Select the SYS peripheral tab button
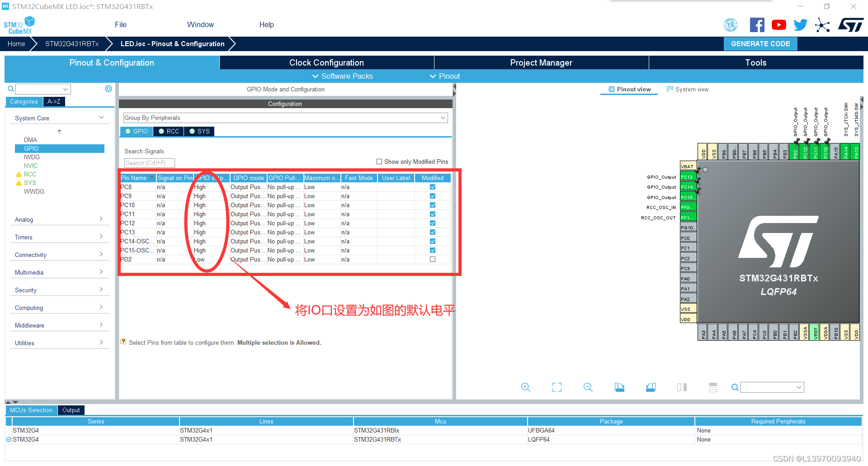The width and height of the screenshot is (868, 466). tap(199, 131)
